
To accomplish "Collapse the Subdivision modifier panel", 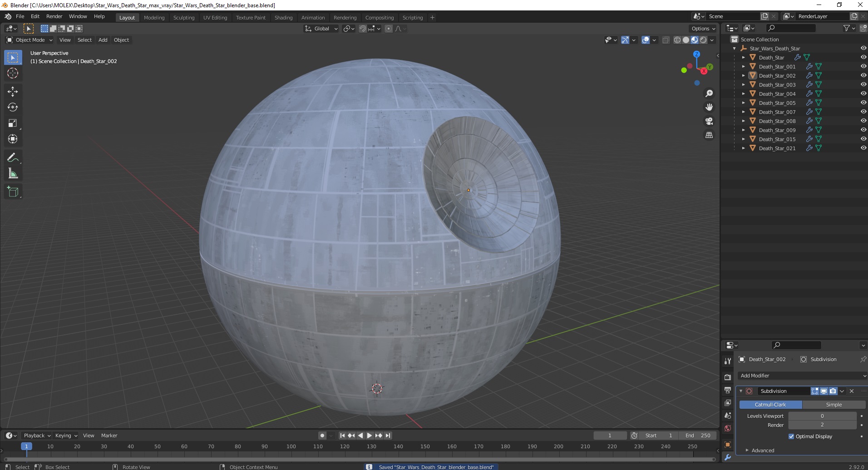I will click(x=741, y=391).
